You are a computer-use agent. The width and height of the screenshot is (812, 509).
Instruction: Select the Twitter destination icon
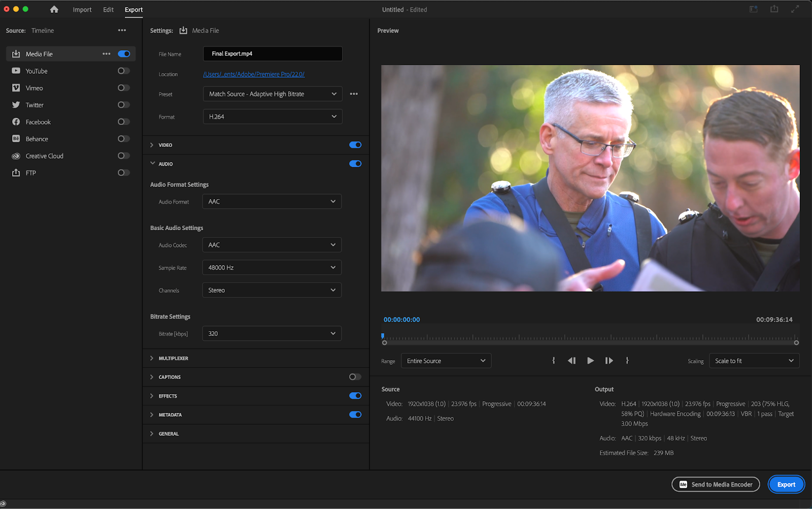[x=16, y=105]
